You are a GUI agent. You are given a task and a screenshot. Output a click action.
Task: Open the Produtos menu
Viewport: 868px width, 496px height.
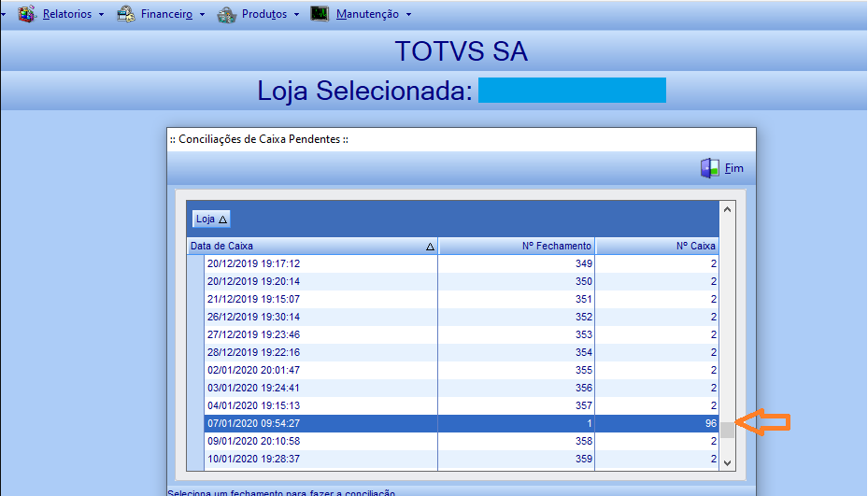click(264, 14)
